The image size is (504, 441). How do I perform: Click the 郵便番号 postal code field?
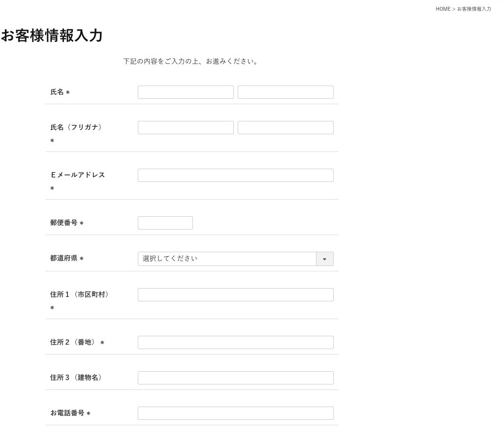pos(165,223)
